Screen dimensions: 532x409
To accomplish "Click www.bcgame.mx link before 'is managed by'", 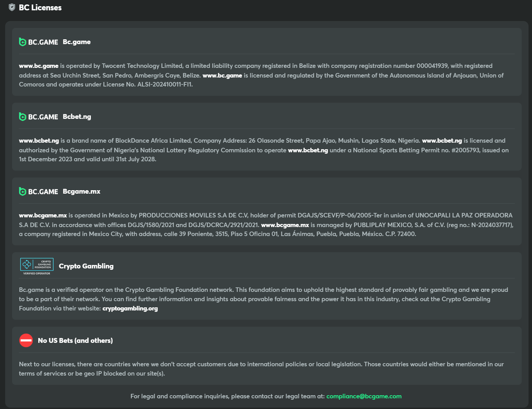I will (285, 225).
